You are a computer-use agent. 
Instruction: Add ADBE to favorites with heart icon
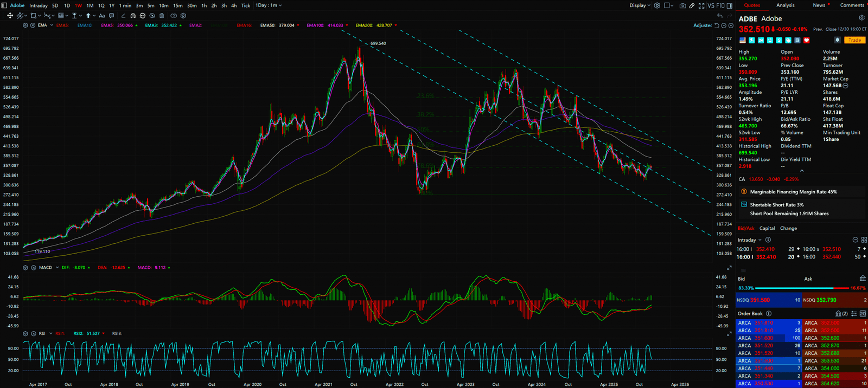click(807, 40)
